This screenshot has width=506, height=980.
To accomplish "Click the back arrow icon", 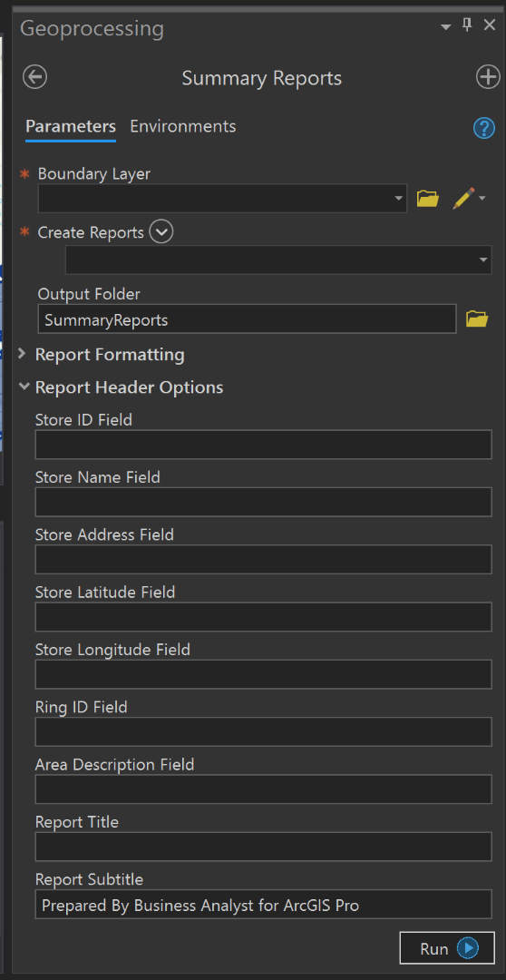I will pos(35,77).
